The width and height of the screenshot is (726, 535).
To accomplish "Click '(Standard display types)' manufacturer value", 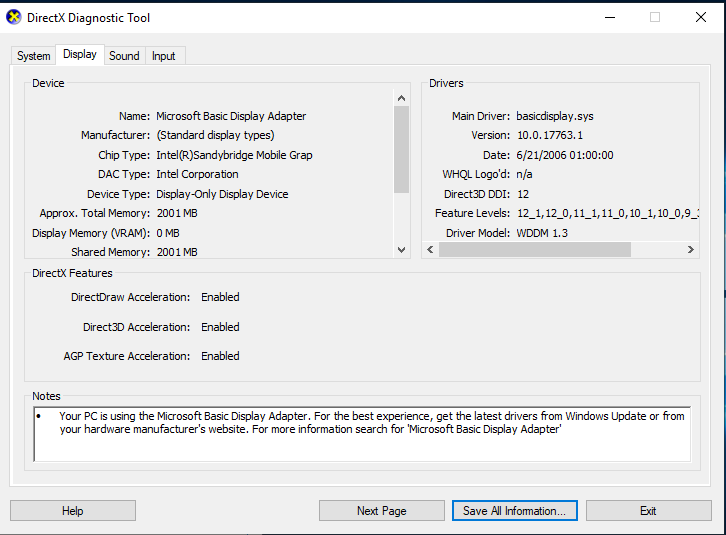I will pos(215,135).
